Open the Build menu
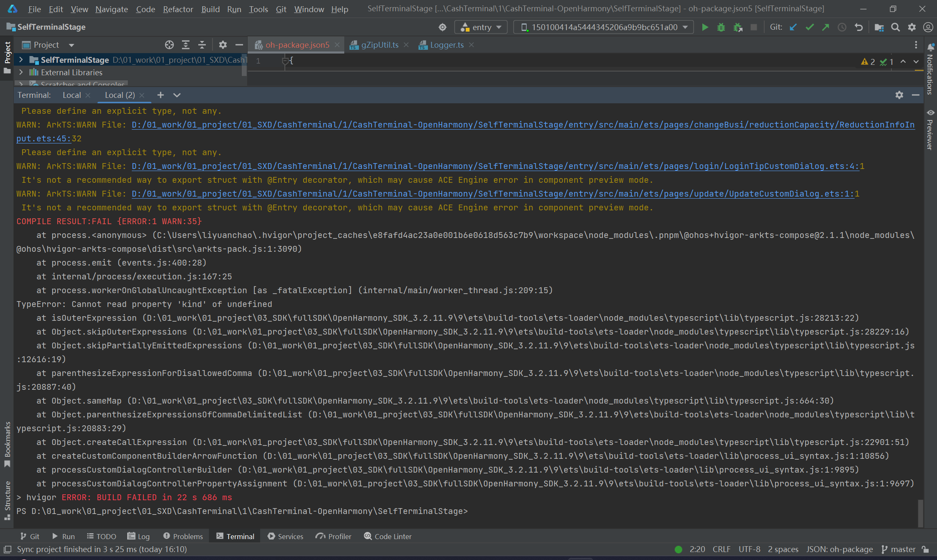The image size is (937, 560). [x=210, y=9]
